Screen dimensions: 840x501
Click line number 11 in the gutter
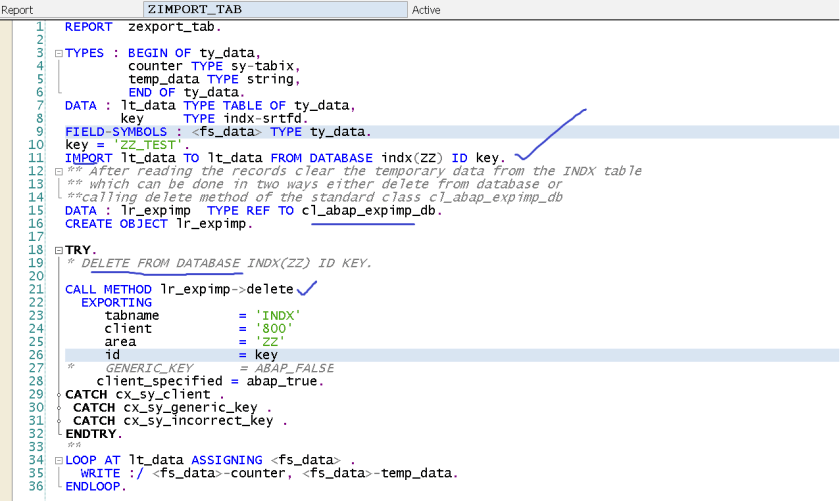coord(35,158)
